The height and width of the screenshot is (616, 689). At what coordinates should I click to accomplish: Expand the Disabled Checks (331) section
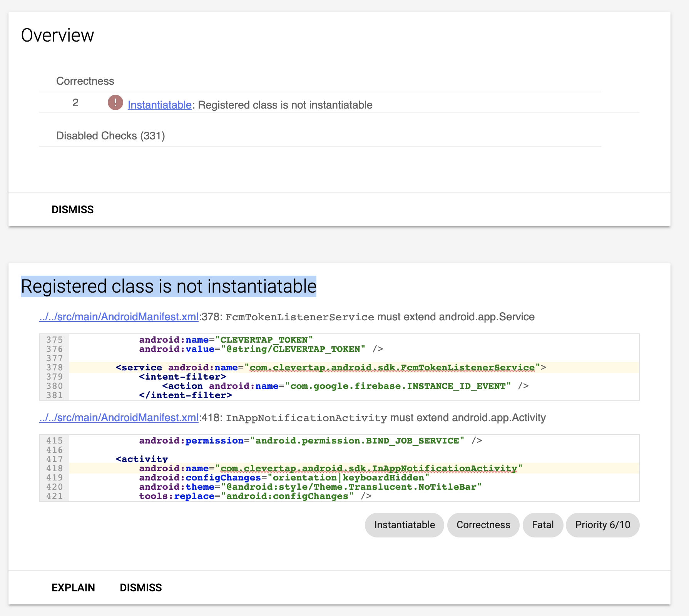[111, 136]
